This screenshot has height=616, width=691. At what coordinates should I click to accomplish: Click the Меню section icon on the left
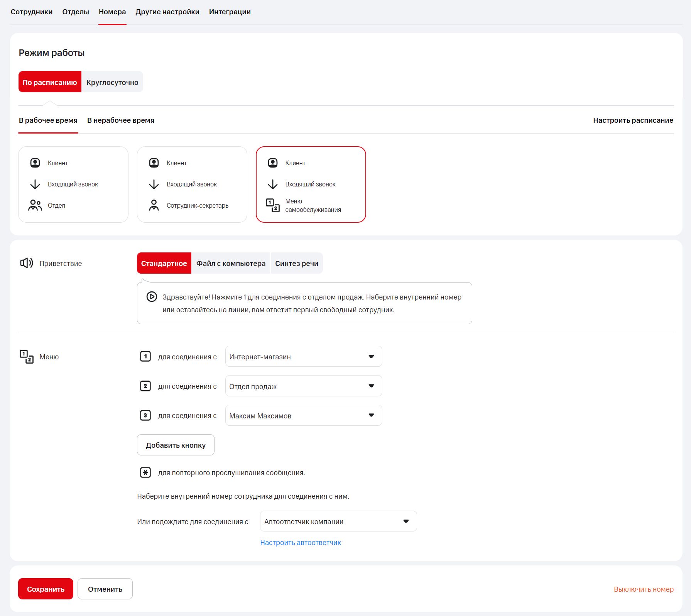(27, 357)
